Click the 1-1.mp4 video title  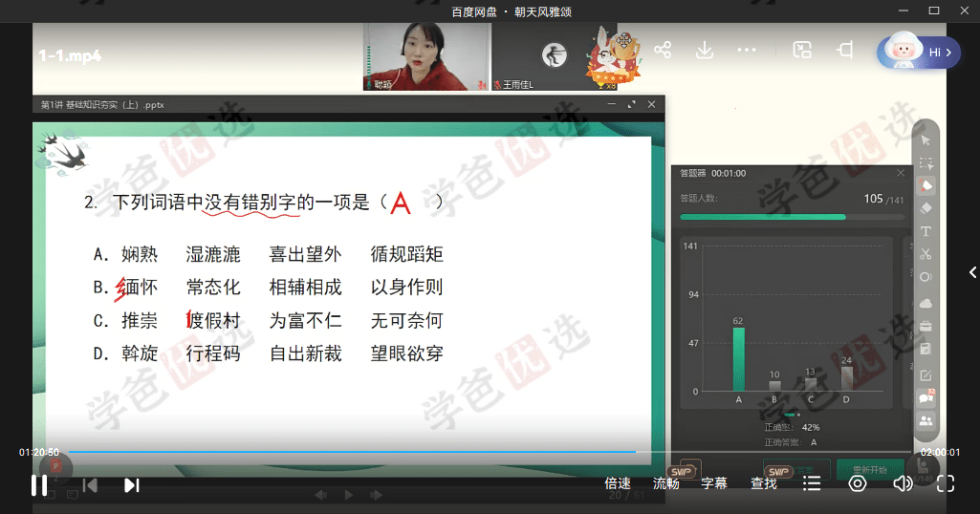[x=70, y=55]
